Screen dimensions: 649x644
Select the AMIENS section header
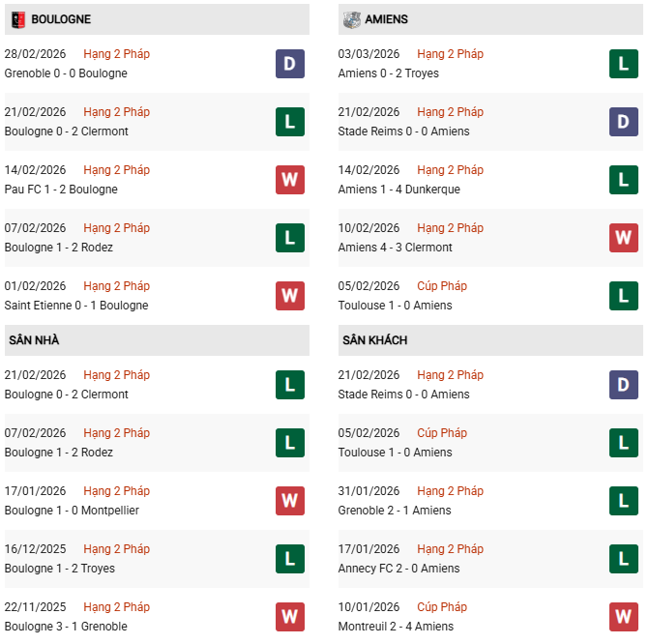[387, 19]
